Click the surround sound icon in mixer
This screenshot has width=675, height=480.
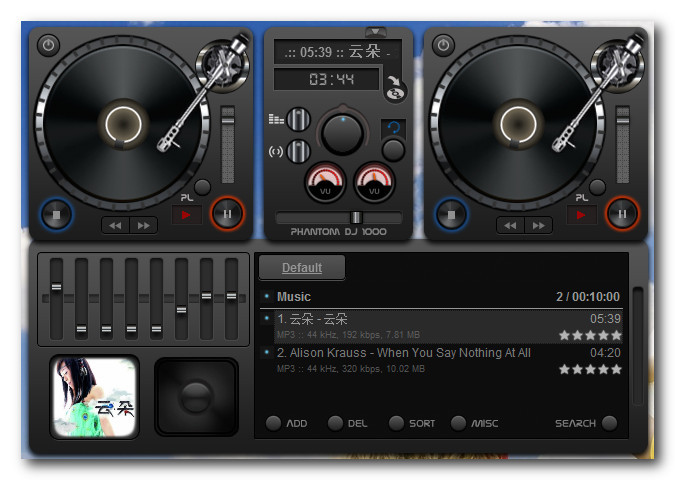(276, 151)
